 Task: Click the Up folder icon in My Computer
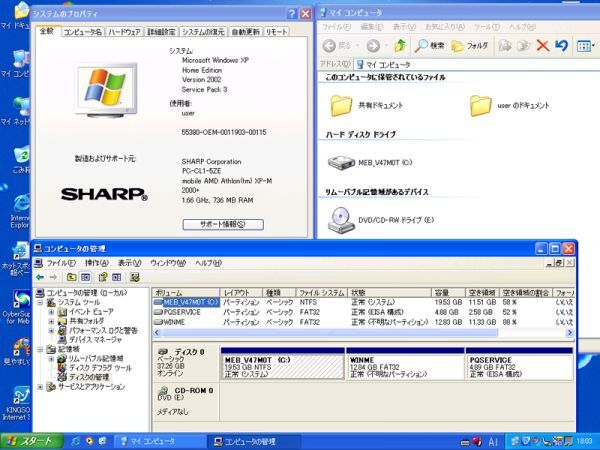point(400,46)
